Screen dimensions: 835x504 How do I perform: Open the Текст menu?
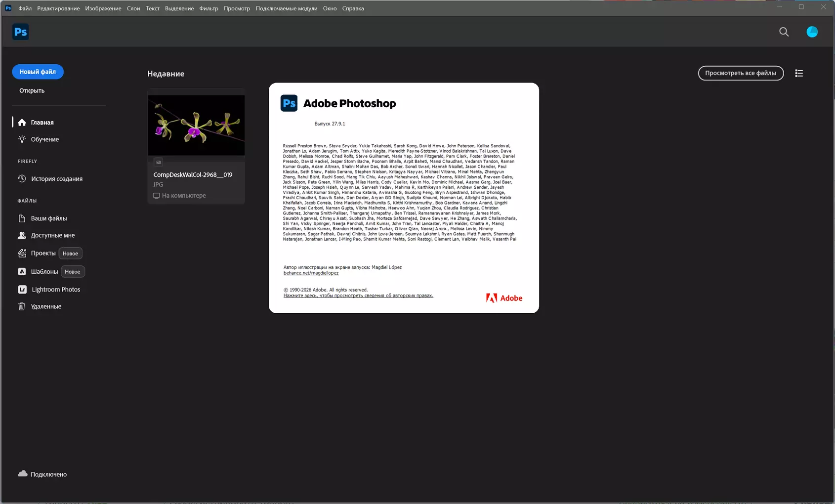click(152, 8)
